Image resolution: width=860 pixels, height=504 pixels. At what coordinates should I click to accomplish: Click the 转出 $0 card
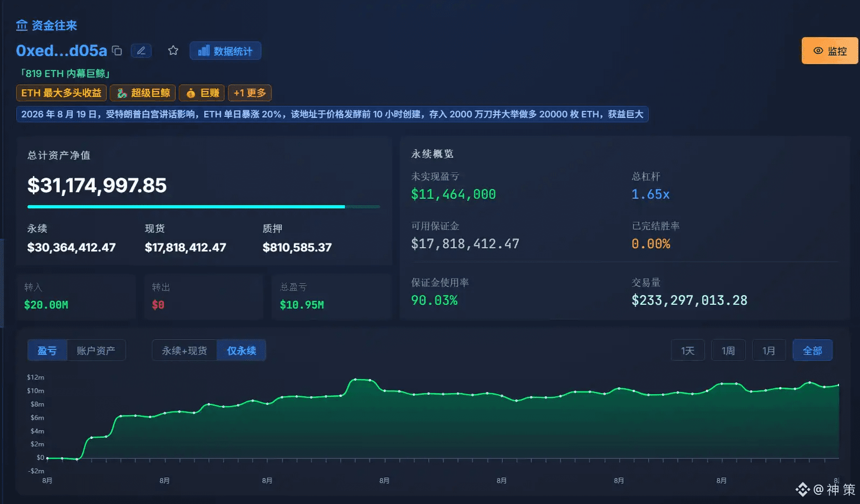pos(204,297)
